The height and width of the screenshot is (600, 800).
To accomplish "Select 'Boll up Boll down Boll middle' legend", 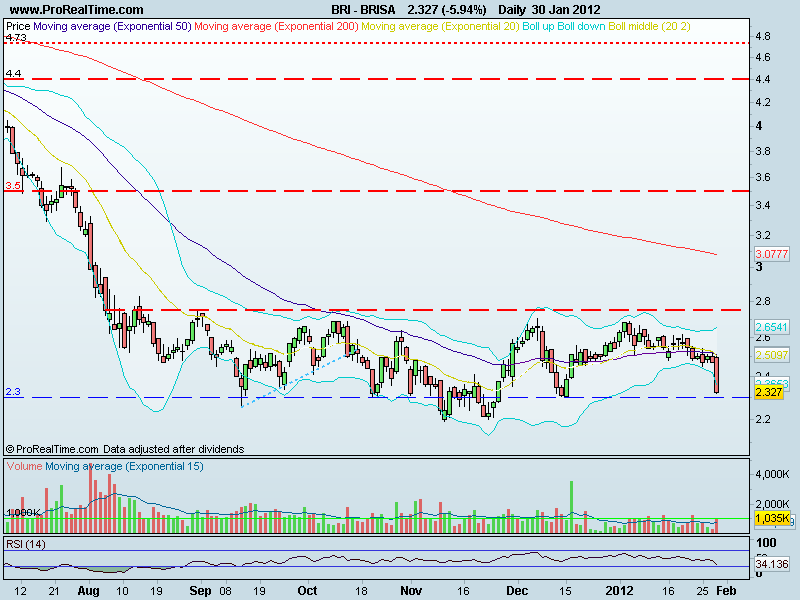I will click(606, 26).
